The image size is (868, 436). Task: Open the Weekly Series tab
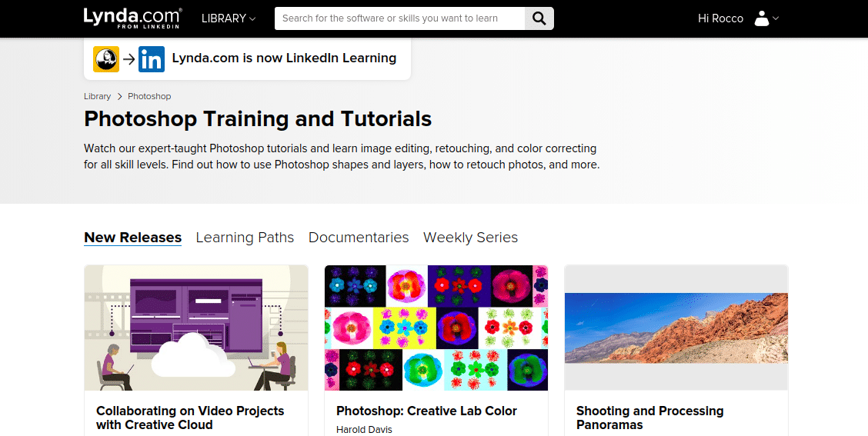(x=470, y=238)
